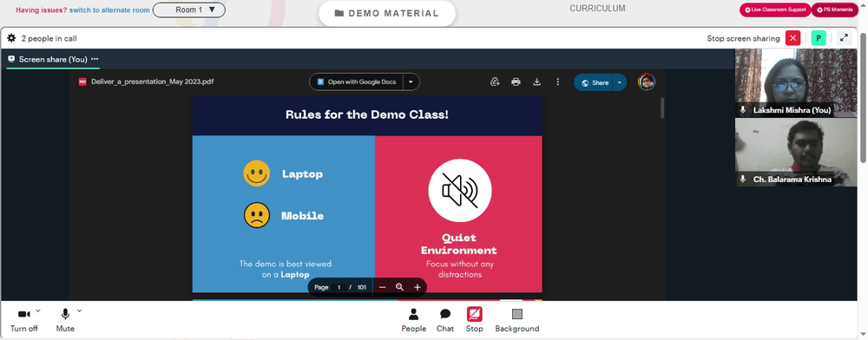
Task: Expand camera options chevron
Action: coord(38,311)
